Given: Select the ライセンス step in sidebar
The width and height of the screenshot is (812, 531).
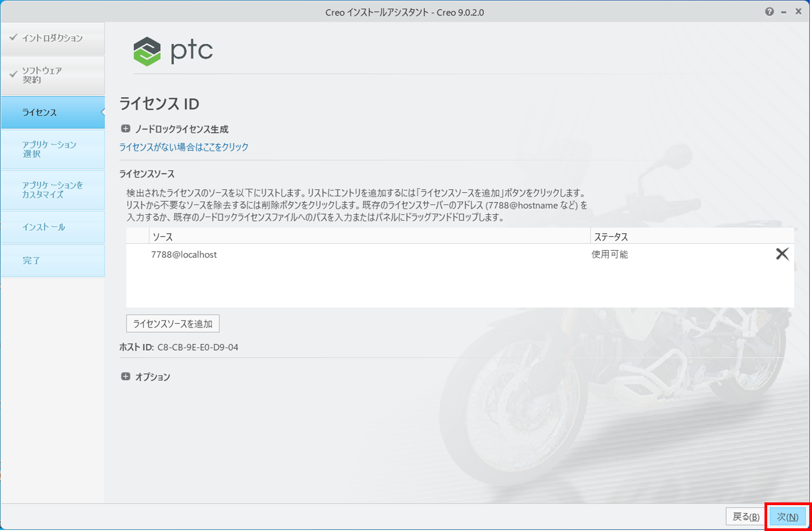Looking at the screenshot, I should click(52, 112).
